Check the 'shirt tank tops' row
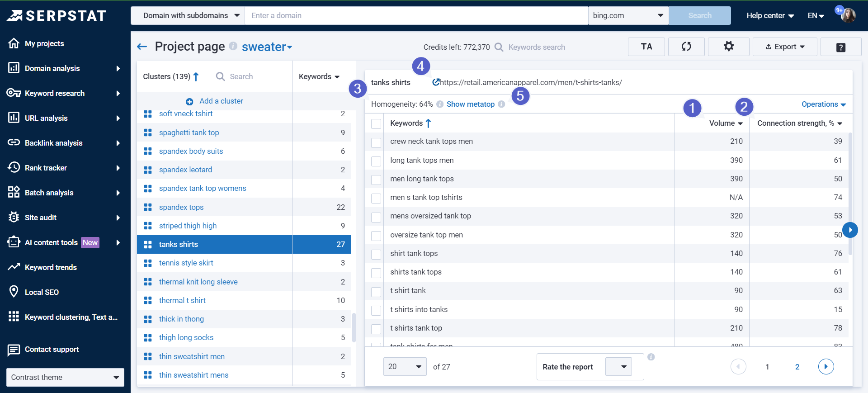 tap(376, 254)
